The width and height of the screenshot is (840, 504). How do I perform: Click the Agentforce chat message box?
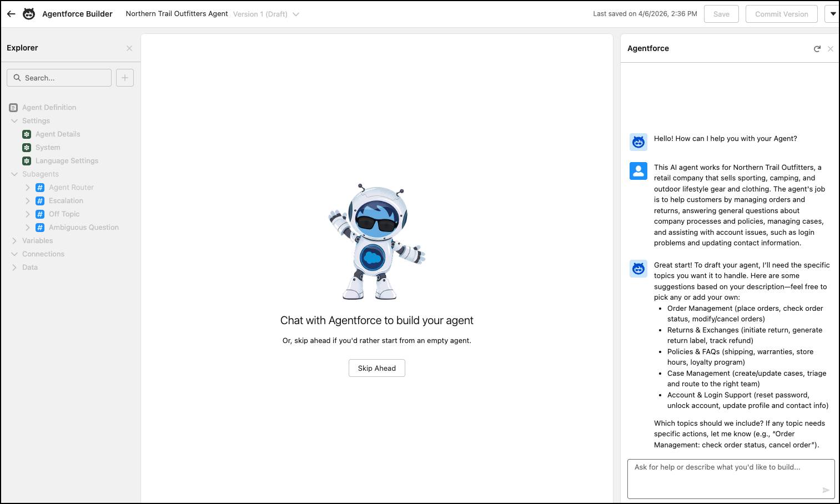(731, 478)
